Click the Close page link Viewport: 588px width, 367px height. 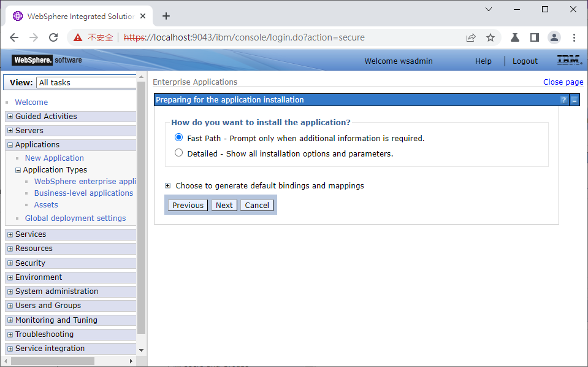click(563, 82)
